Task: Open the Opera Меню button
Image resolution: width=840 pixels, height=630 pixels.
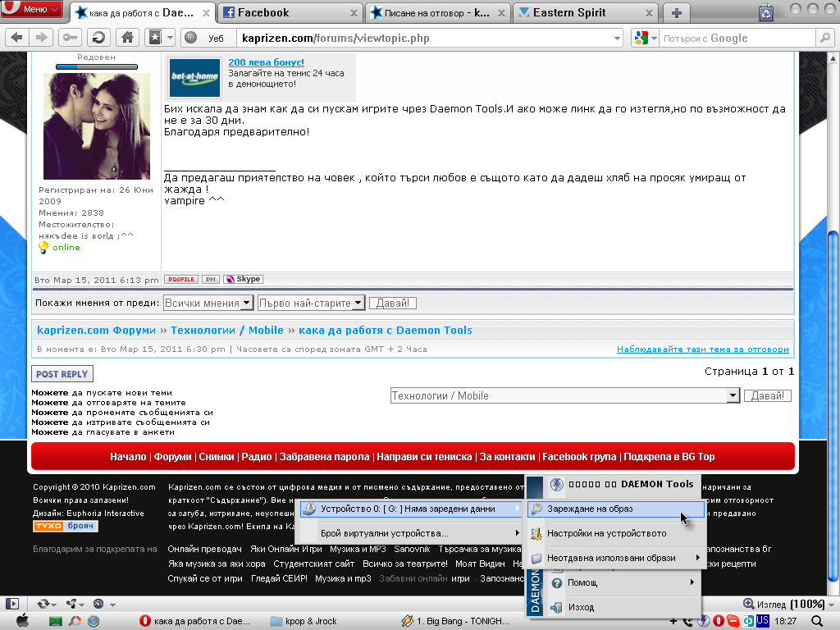Action: pyautogui.click(x=32, y=9)
